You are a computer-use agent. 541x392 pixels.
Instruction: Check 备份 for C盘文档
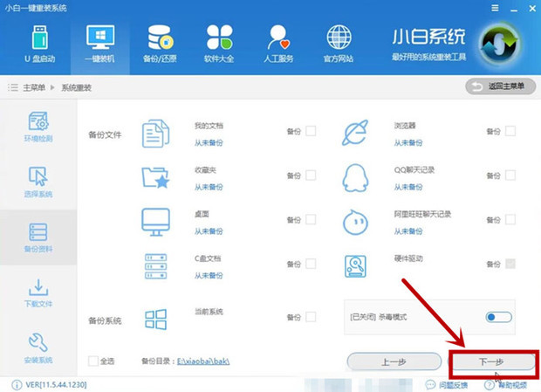311,264
